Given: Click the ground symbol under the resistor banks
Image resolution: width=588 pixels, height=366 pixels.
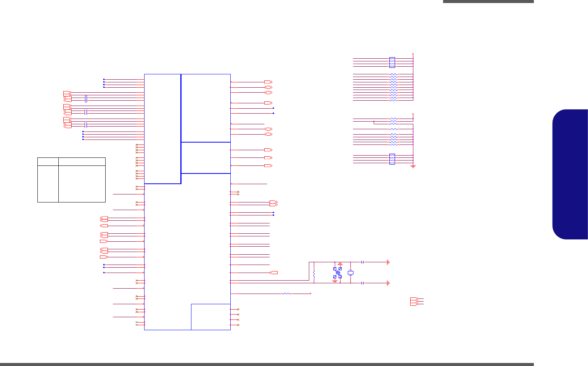Looking at the screenshot, I should (413, 167).
